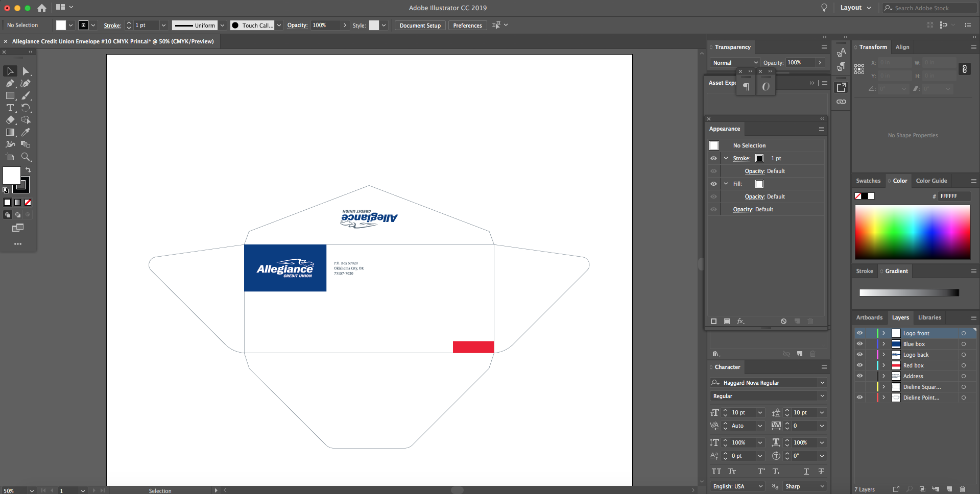Select the Gradient tool in toolbar

(10, 132)
